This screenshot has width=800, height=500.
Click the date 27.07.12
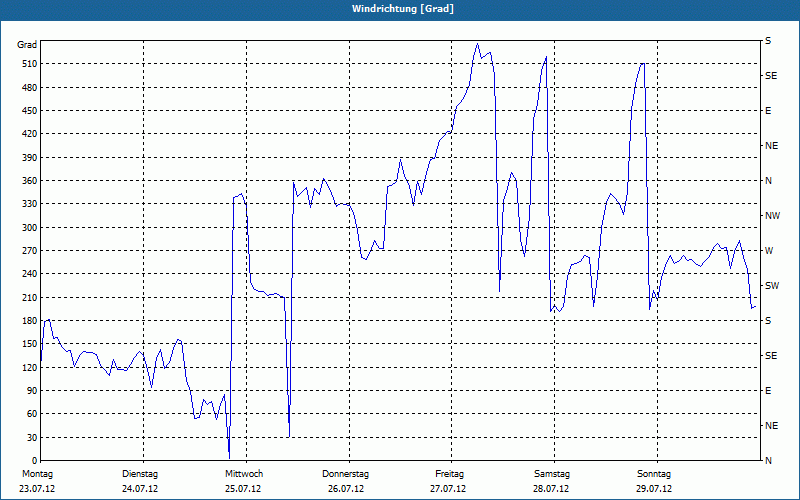(x=448, y=489)
